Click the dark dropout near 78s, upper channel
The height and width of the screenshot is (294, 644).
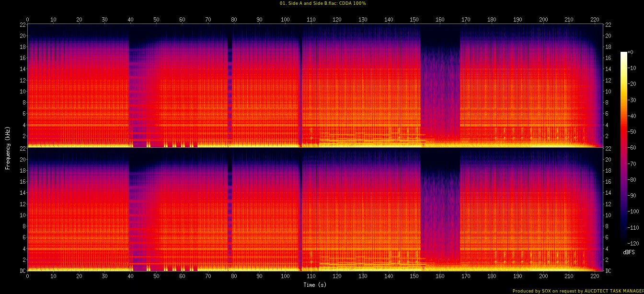(230, 86)
